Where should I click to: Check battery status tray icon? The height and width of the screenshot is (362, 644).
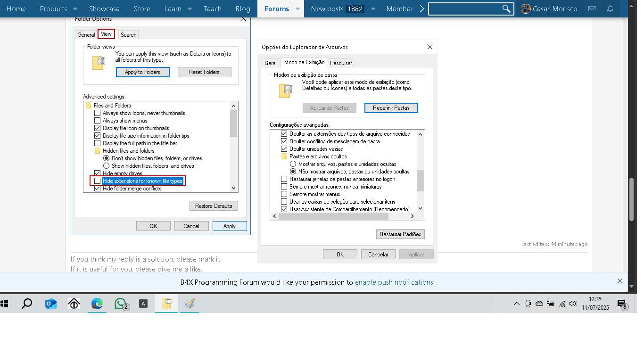(x=551, y=304)
